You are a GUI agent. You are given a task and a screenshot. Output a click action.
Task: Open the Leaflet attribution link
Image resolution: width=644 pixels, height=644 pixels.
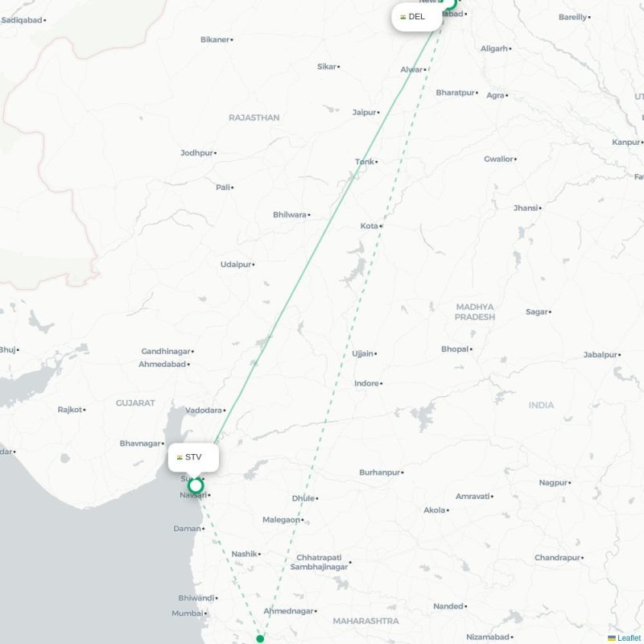click(x=630, y=638)
